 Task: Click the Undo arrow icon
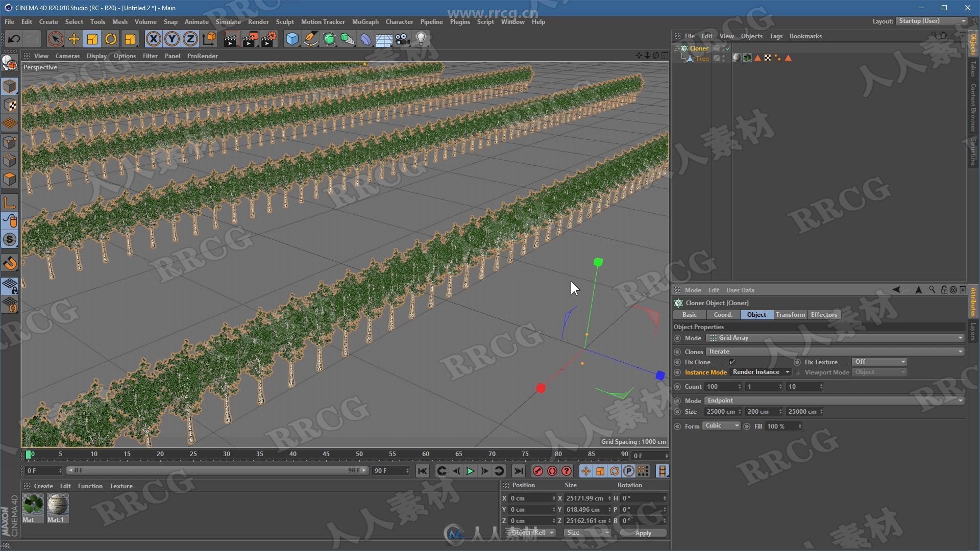click(x=14, y=39)
